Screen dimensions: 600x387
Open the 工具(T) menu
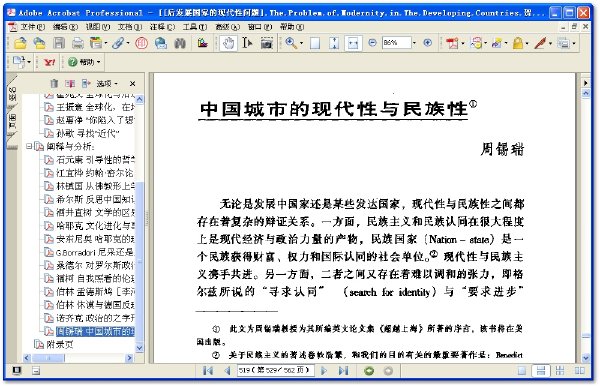194,27
